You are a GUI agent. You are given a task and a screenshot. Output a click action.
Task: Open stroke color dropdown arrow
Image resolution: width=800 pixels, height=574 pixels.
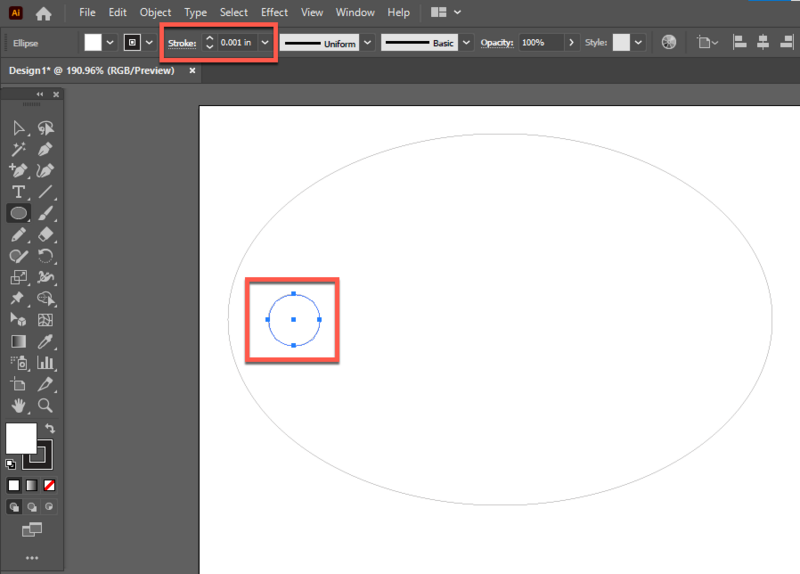click(x=149, y=43)
